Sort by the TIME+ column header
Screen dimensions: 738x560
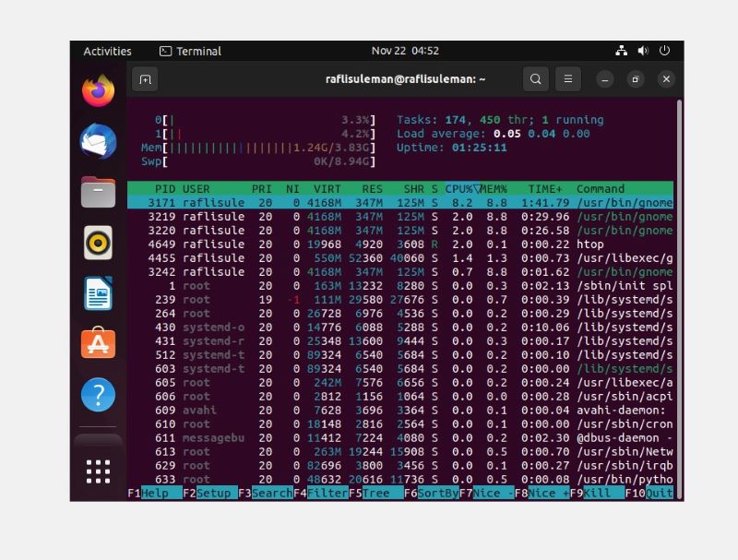[545, 189]
